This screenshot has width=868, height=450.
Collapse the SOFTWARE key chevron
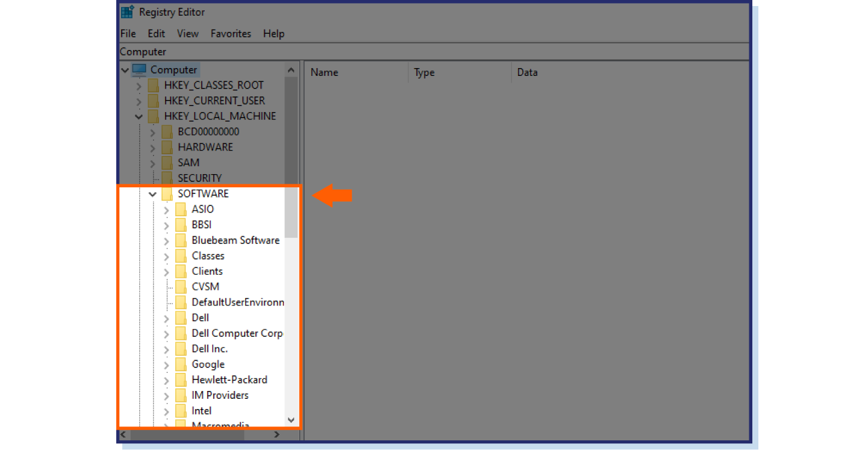coord(153,194)
